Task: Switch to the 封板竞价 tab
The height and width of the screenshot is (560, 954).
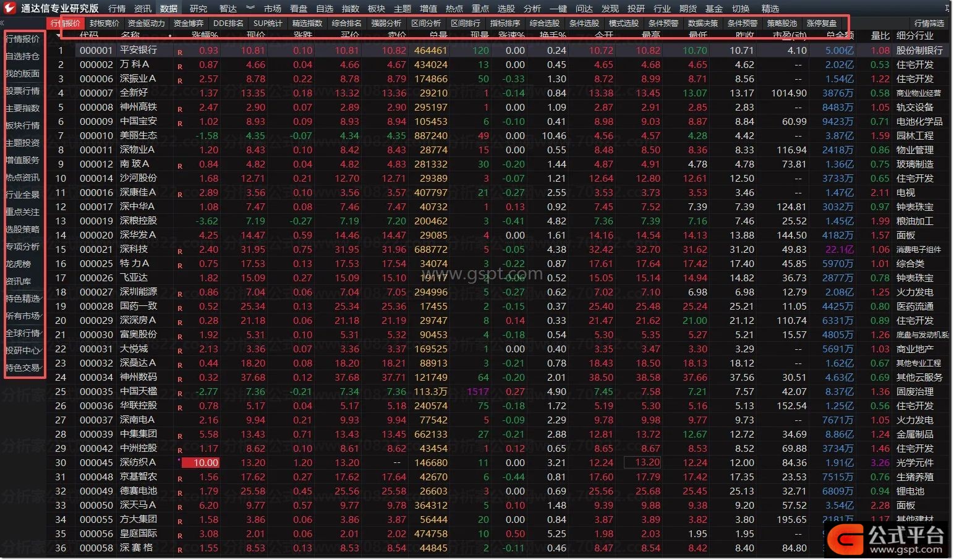Action: pyautogui.click(x=104, y=23)
